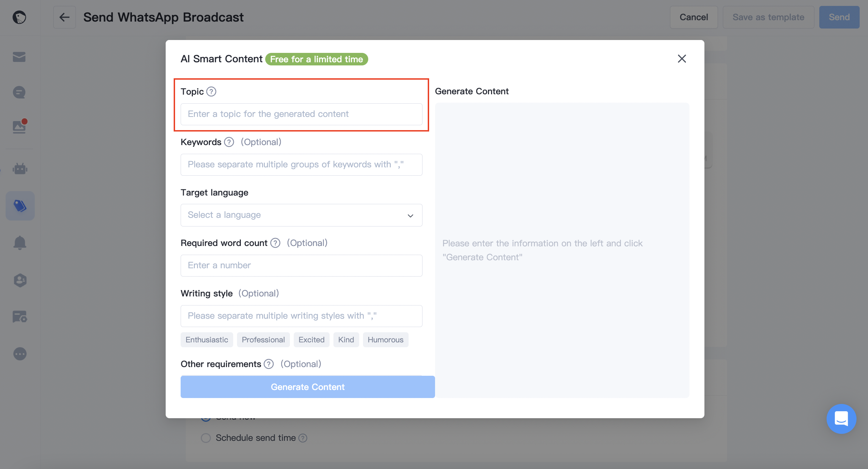Open the chat support bubble icon
868x469 pixels.
pos(841,419)
